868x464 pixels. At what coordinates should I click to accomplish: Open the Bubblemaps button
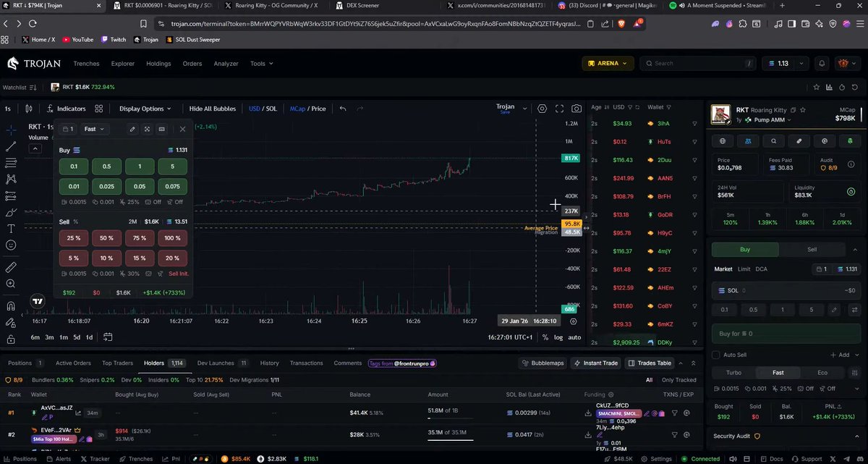point(542,363)
